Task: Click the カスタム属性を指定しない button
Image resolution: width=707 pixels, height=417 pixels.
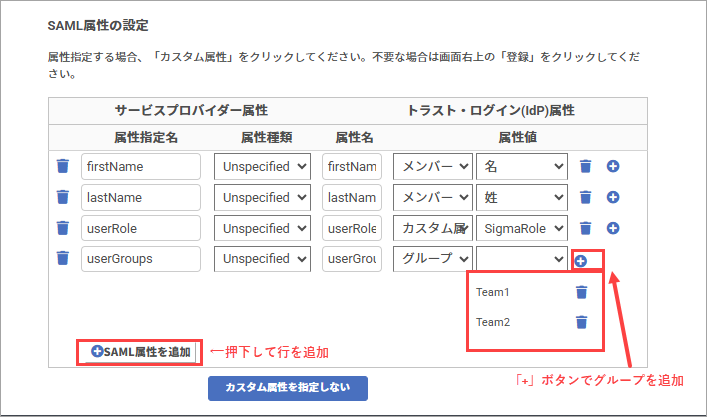Action: pos(288,388)
